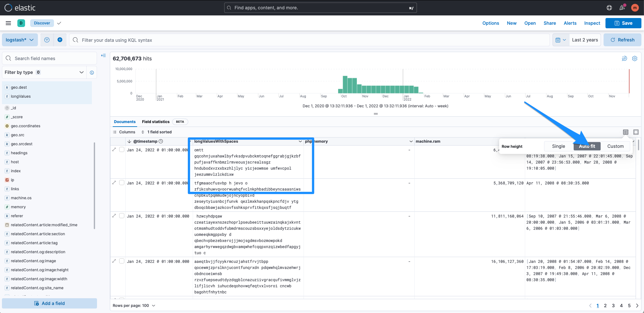Refresh the query results
This screenshot has width=644, height=313.
[x=622, y=40]
